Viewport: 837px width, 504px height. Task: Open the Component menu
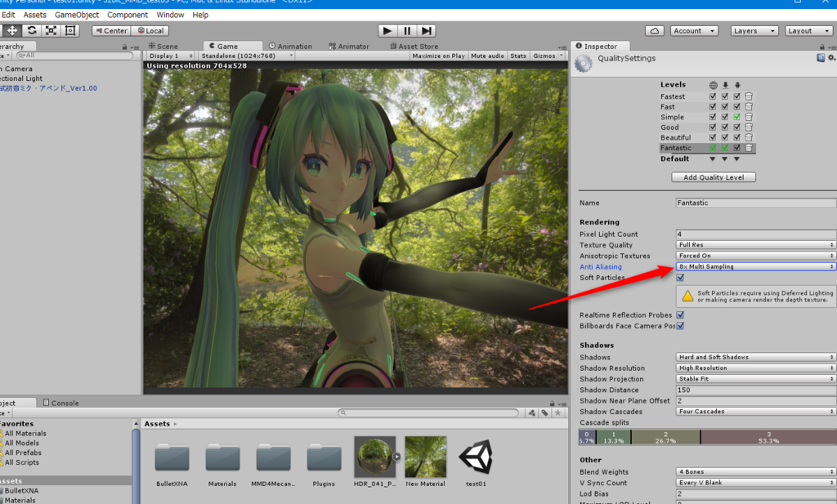pos(128,15)
